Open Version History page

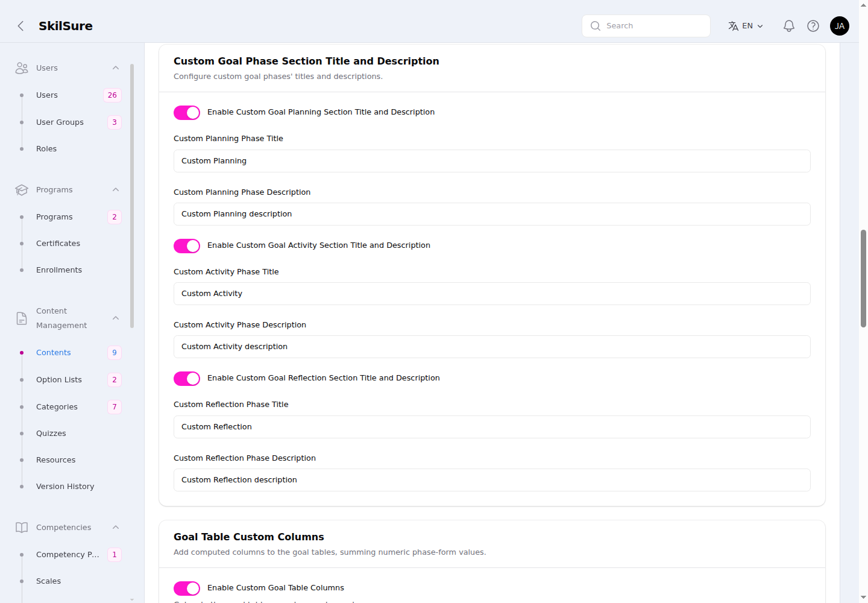point(65,487)
